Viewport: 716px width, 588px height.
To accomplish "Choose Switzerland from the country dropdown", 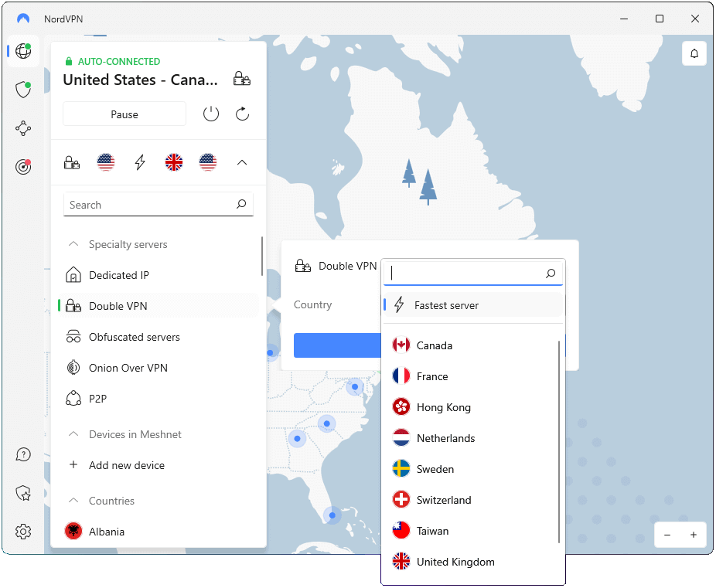I will point(473,500).
